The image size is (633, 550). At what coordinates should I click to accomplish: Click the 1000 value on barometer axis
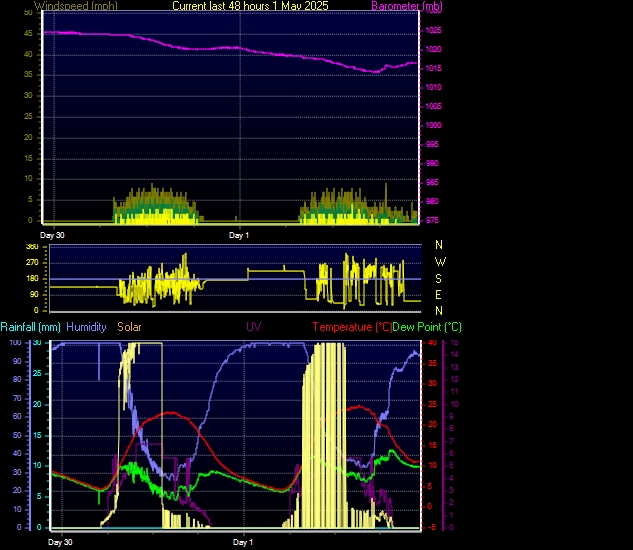click(434, 125)
